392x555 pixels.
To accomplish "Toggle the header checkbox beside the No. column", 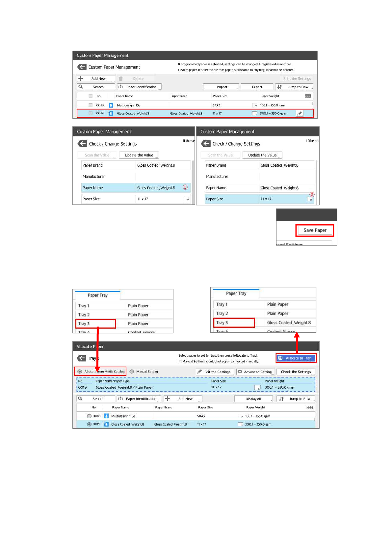I will click(91, 96).
